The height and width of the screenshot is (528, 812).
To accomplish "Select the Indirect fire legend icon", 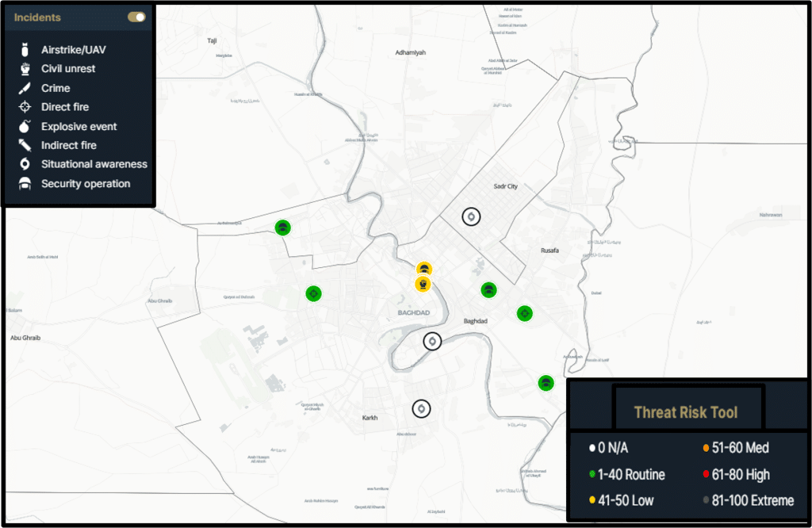I will point(25,145).
